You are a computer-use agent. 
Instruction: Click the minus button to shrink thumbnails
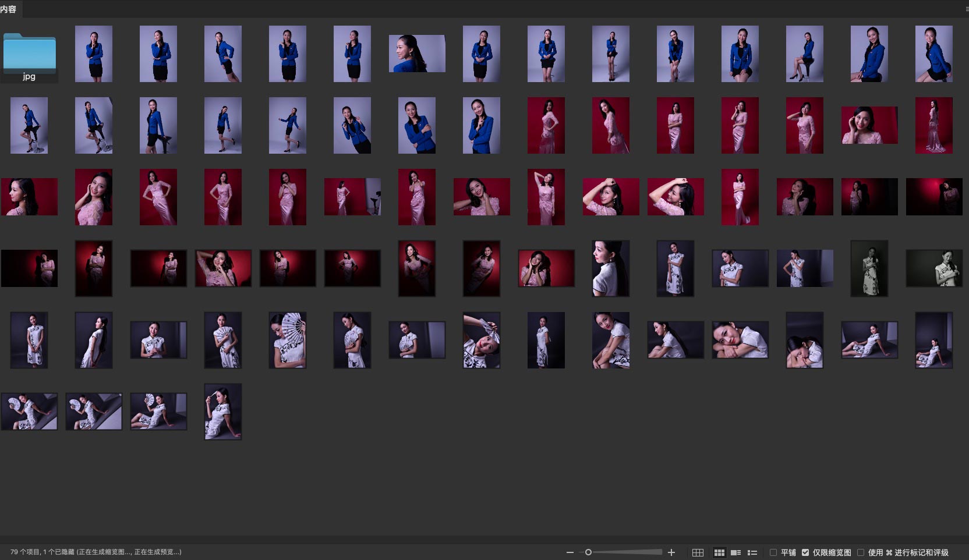570,552
